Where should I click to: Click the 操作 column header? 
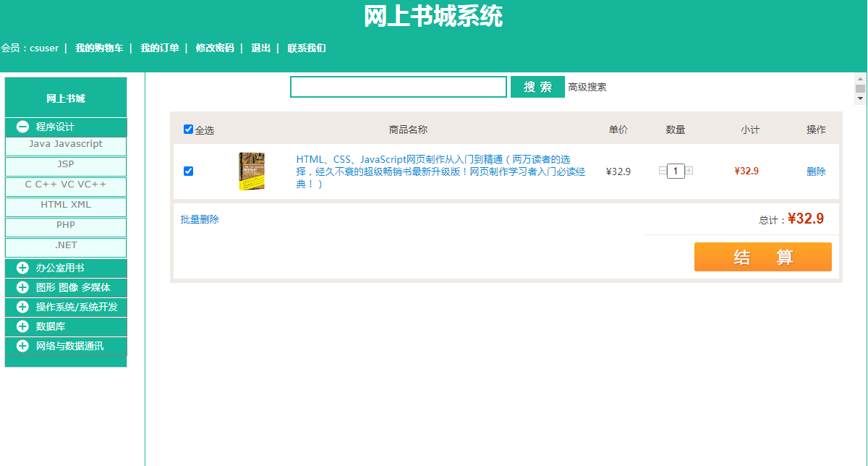[x=816, y=130]
